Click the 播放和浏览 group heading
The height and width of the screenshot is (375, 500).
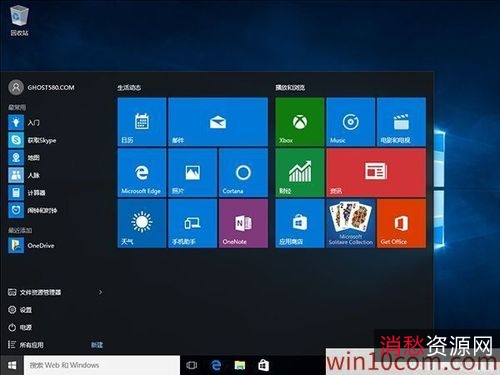[x=290, y=88]
